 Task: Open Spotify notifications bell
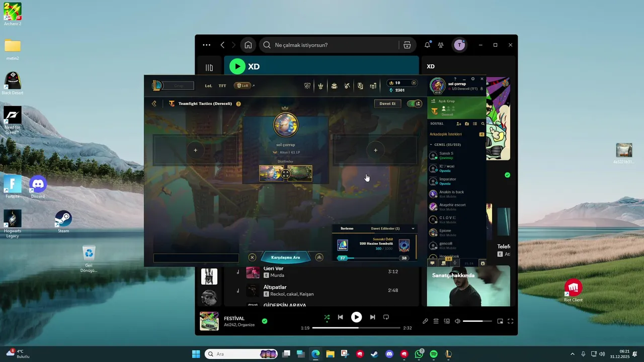coord(427,45)
